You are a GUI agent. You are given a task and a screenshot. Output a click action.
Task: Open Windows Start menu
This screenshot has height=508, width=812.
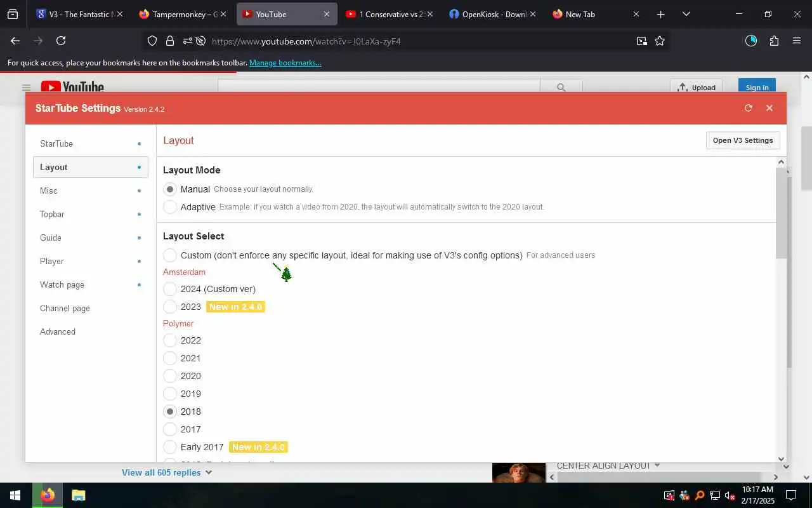[x=15, y=495]
